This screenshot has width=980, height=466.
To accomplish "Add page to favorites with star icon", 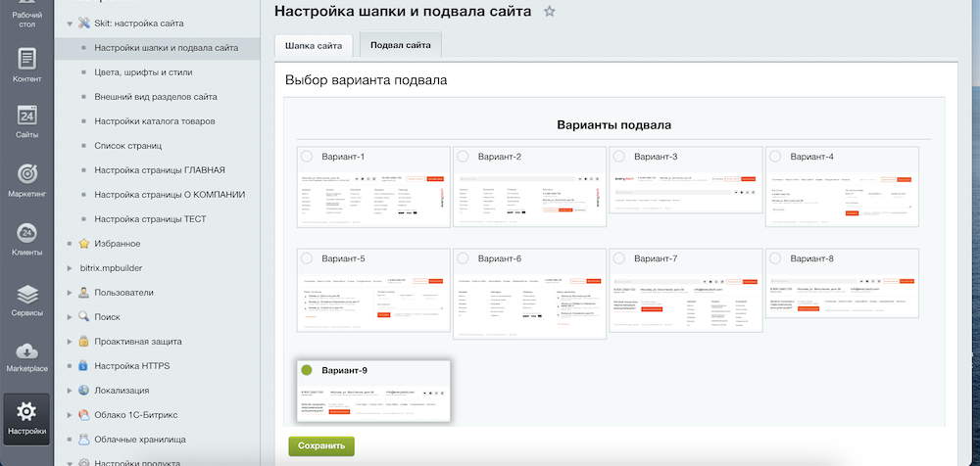I will point(550,11).
